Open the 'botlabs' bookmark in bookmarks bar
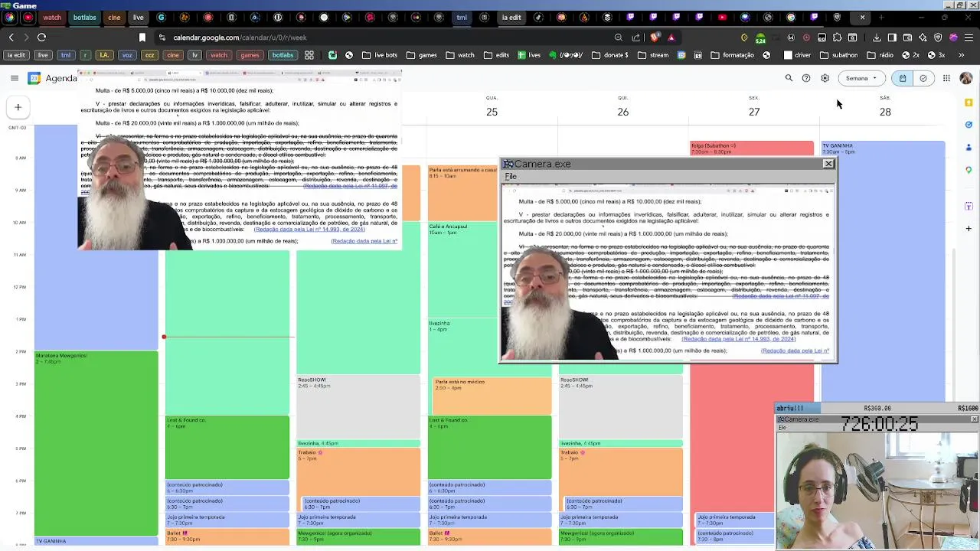Viewport: 980px width, 551px height. [283, 55]
